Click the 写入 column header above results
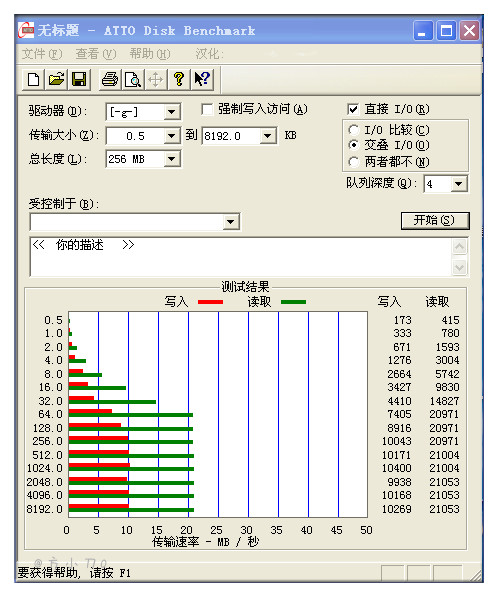Viewport: 498px width, 597px height. click(389, 302)
